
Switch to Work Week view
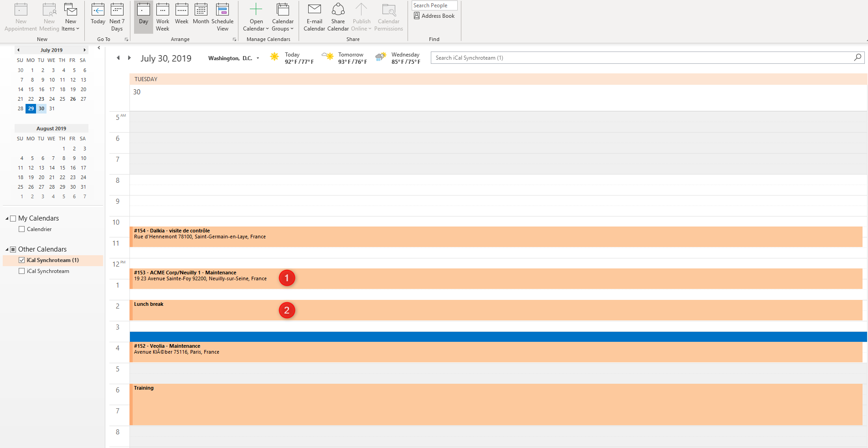(x=163, y=17)
